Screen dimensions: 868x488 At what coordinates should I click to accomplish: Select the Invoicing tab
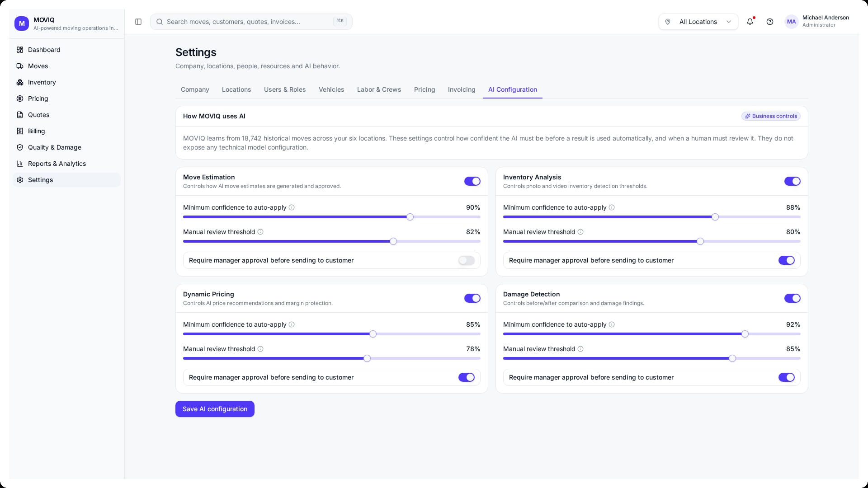462,89
